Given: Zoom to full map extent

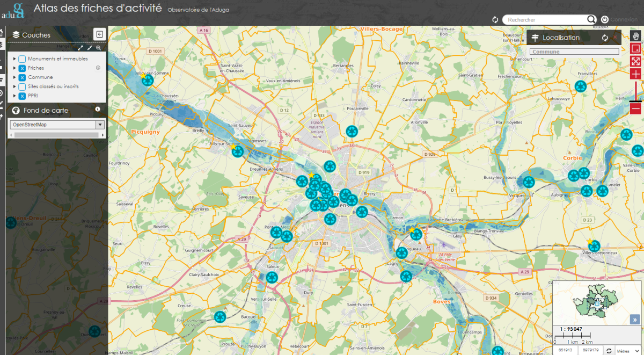Looking at the screenshot, I should coord(636,62).
